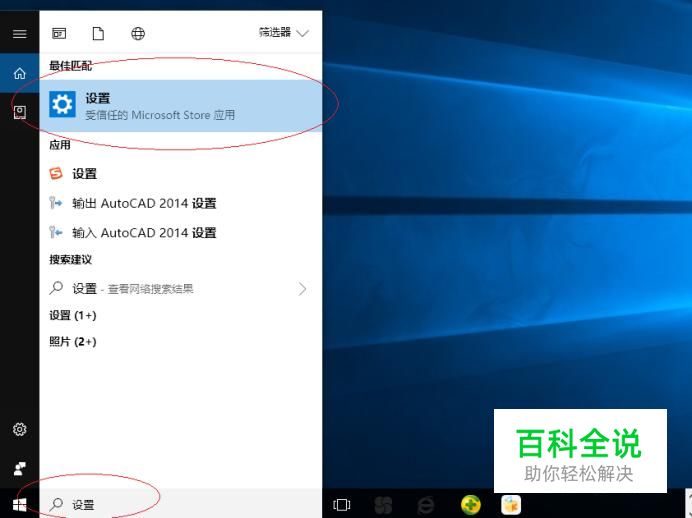Open Sogou 设置 app result
This screenshot has width=692, height=518.
pyautogui.click(x=181, y=173)
